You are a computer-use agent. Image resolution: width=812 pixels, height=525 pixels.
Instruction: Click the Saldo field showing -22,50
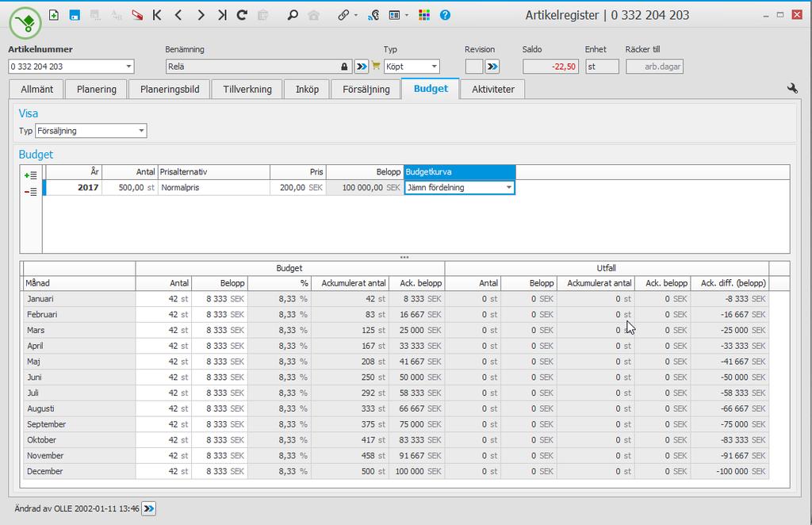coord(550,67)
